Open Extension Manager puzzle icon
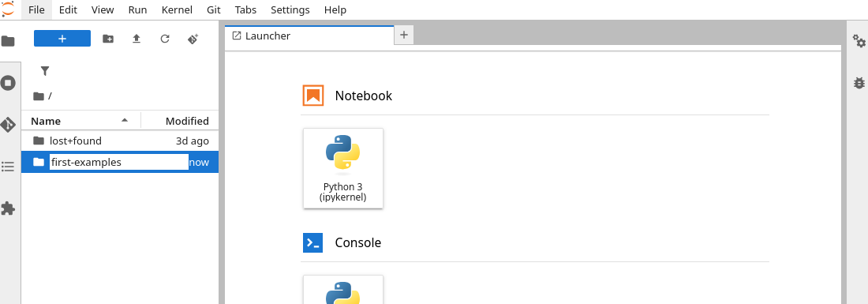The height and width of the screenshot is (304, 868). pyautogui.click(x=8, y=208)
